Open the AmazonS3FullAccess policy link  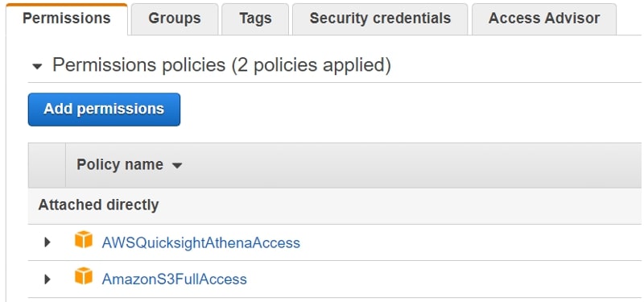point(174,279)
